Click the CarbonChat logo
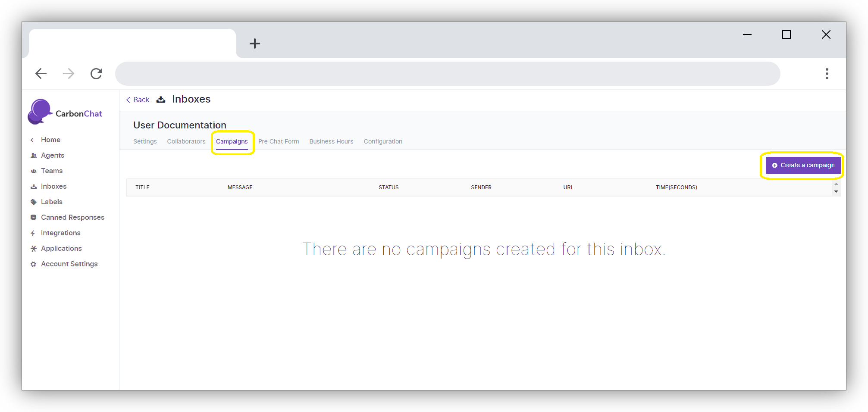This screenshot has width=868, height=412. tap(66, 112)
